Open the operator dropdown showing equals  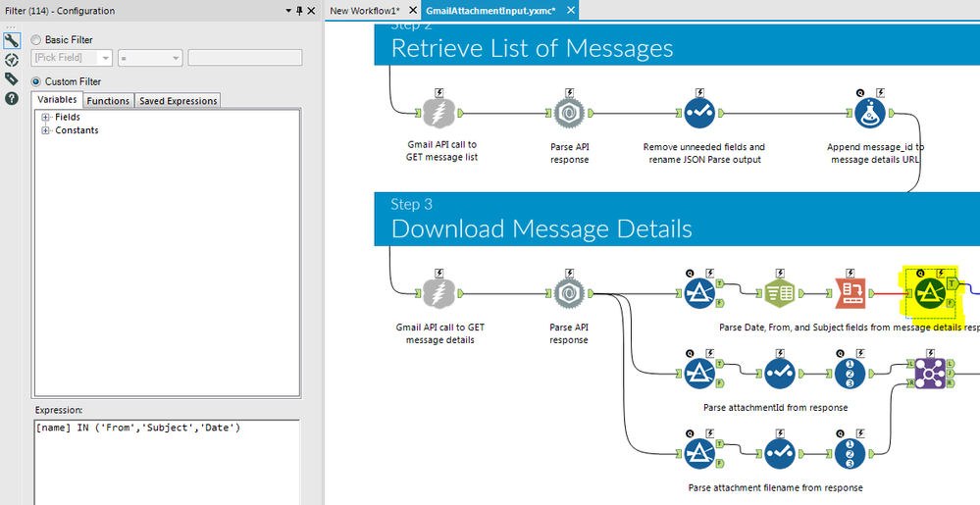pos(150,58)
